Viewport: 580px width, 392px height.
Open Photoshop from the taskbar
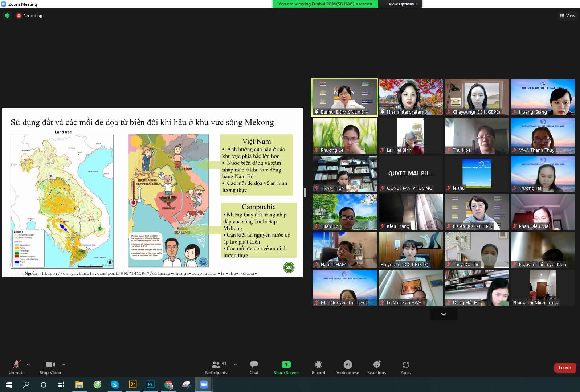tap(150, 384)
